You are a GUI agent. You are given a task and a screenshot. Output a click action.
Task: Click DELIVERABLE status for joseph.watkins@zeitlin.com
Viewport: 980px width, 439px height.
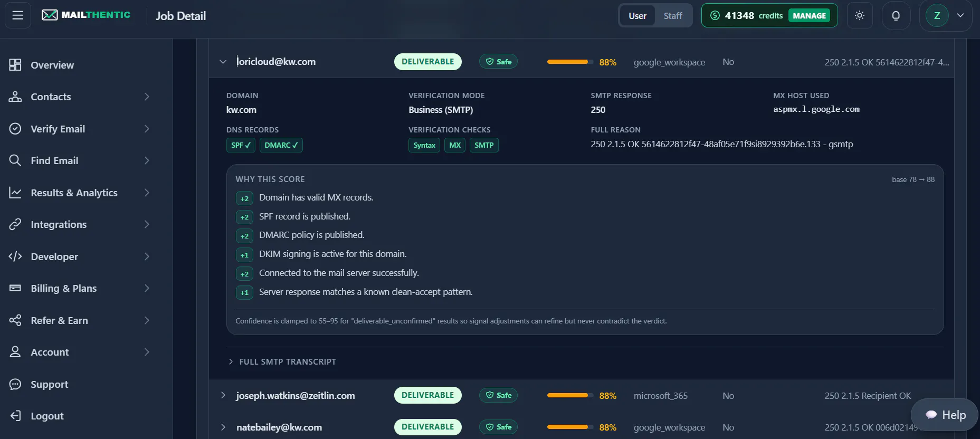[428, 395]
